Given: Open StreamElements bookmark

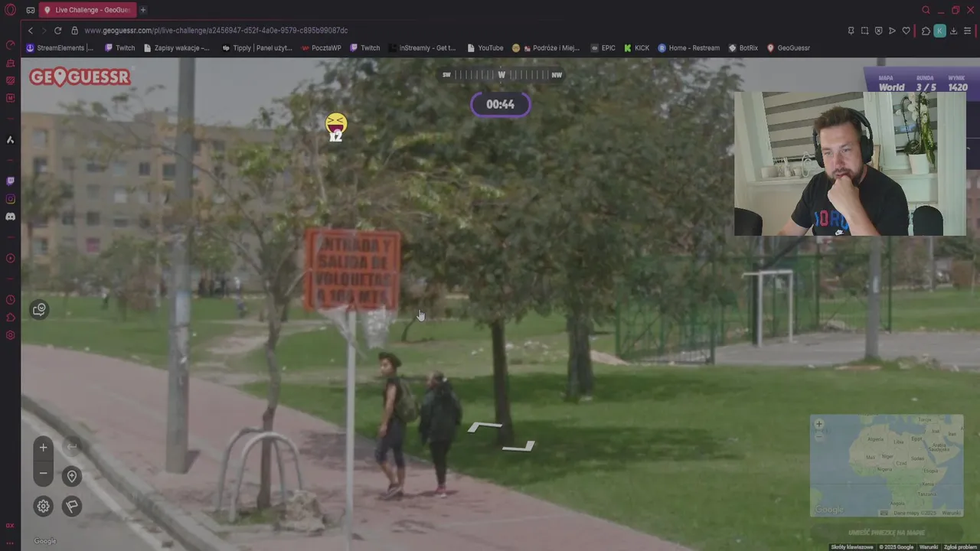Looking at the screenshot, I should pyautogui.click(x=60, y=47).
